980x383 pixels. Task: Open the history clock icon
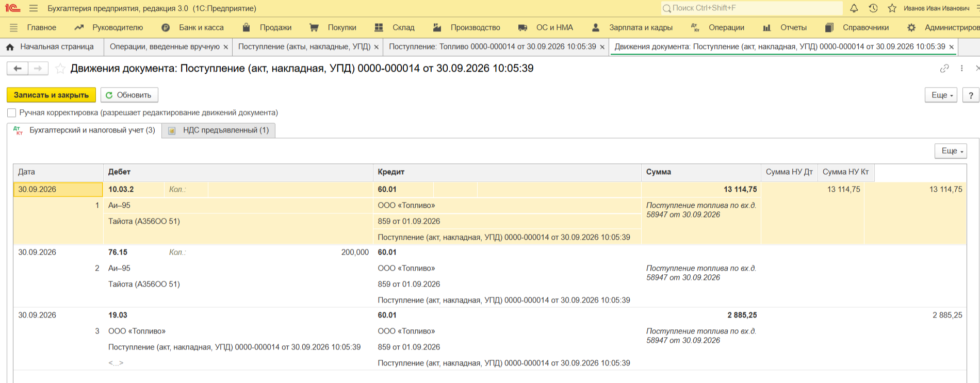(873, 8)
